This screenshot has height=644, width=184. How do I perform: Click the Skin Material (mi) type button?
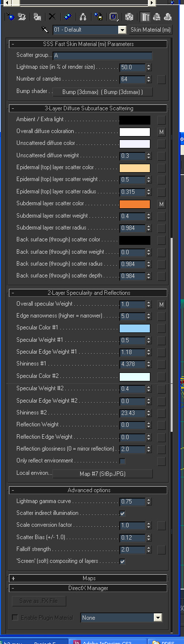coord(150,30)
